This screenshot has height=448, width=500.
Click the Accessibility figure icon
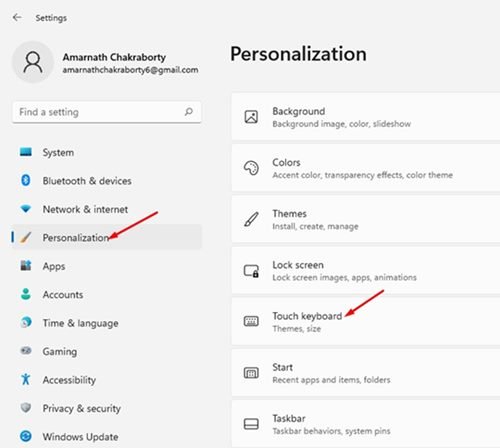pyautogui.click(x=26, y=379)
